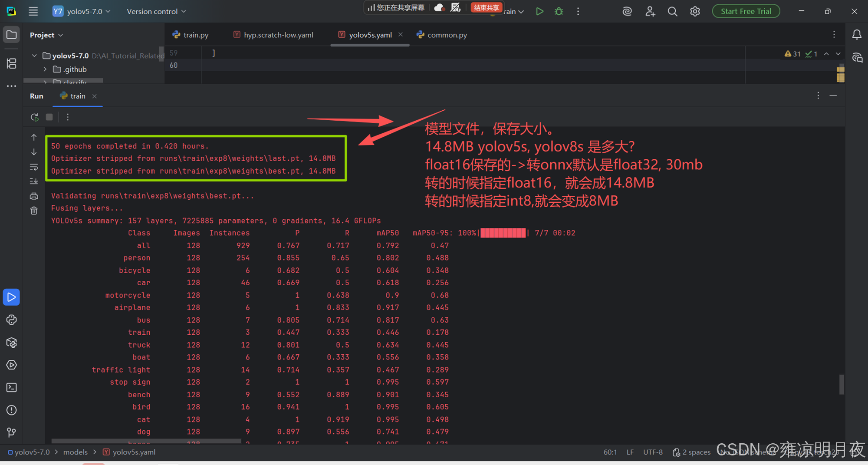Image resolution: width=868 pixels, height=465 pixels.
Task: Click the console vertical scrollbar
Action: tap(842, 384)
